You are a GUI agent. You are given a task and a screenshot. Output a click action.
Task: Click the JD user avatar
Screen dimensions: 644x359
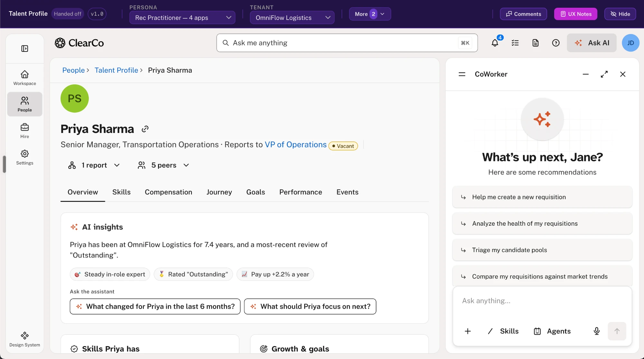pyautogui.click(x=630, y=43)
